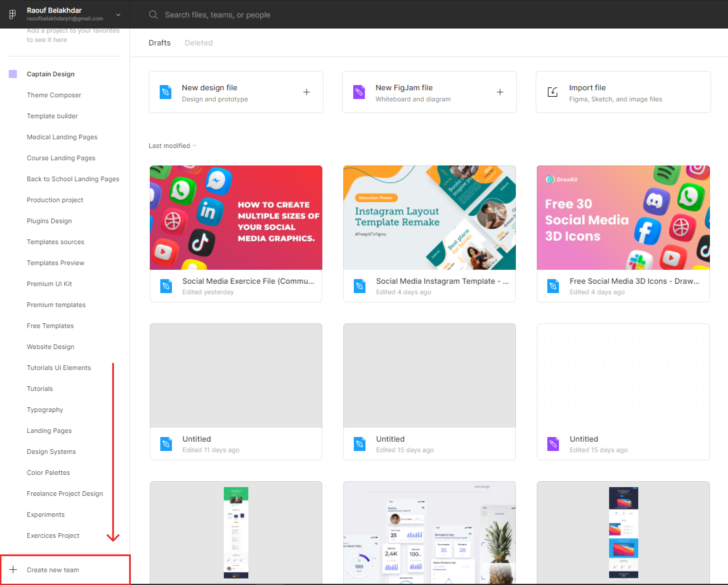Click design file icon of Untitled blue 15 days ago
The height and width of the screenshot is (585, 728).
coord(359,444)
